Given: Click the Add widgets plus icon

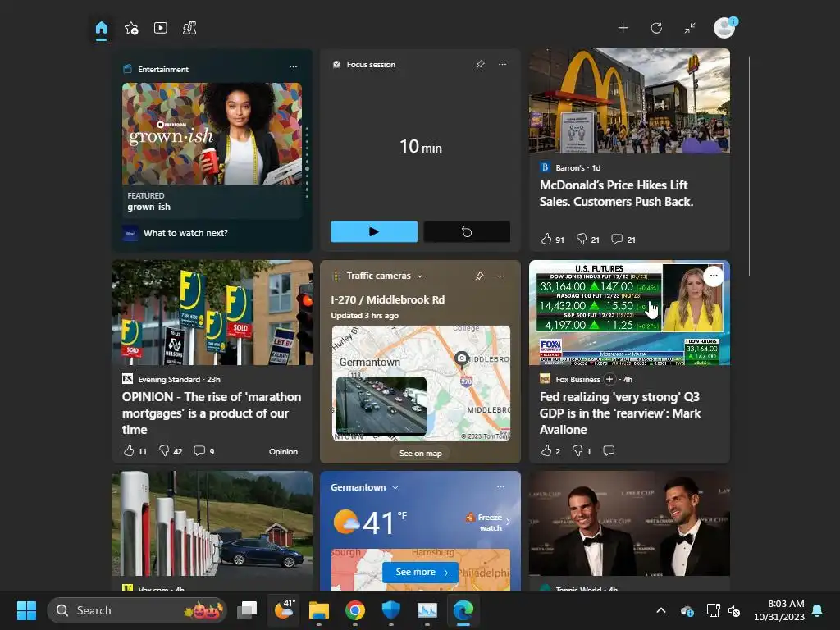Looking at the screenshot, I should click(623, 28).
